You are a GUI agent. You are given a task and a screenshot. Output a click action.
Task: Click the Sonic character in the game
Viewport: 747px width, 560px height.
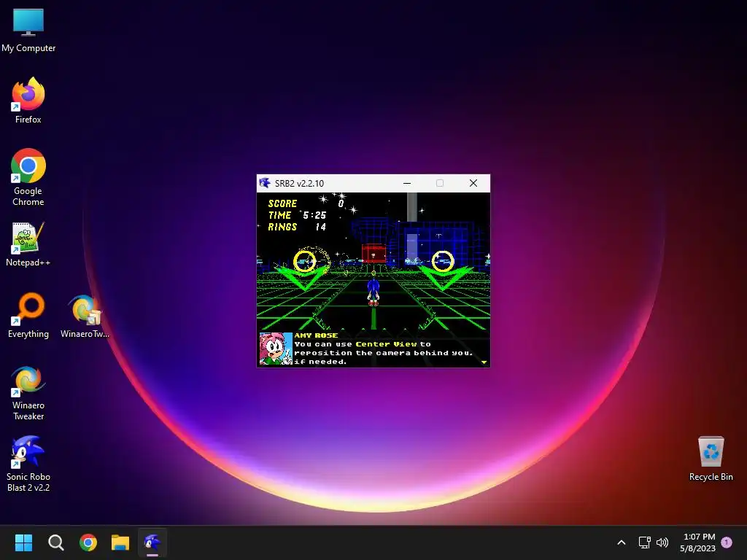click(x=373, y=292)
